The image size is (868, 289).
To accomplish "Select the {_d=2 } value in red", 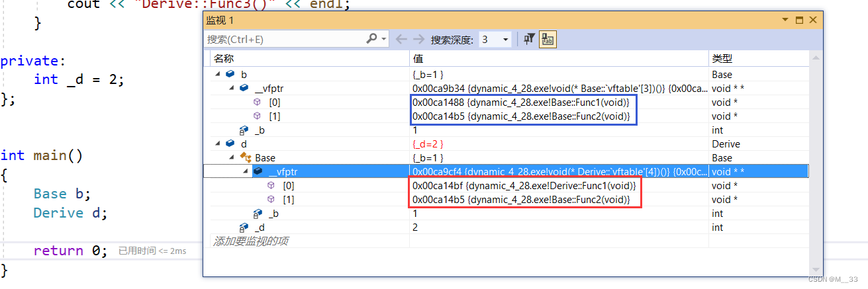I will [428, 144].
